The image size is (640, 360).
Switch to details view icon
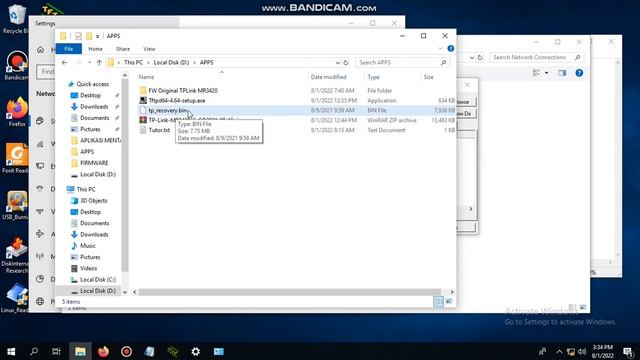438,302
